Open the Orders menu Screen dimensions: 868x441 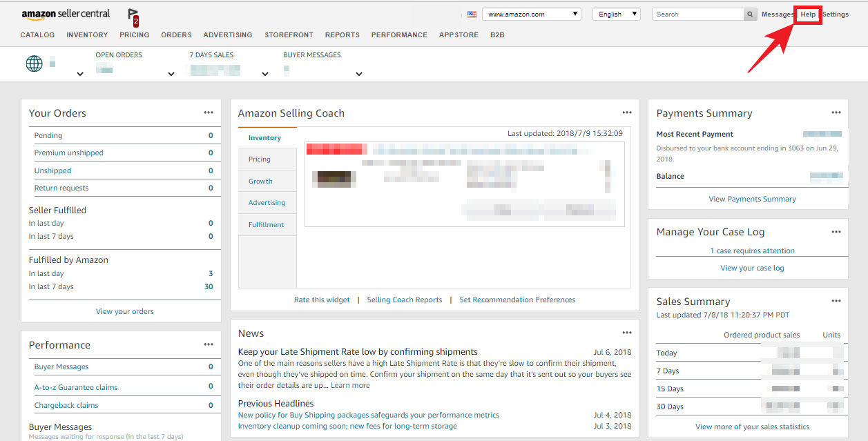tap(176, 35)
